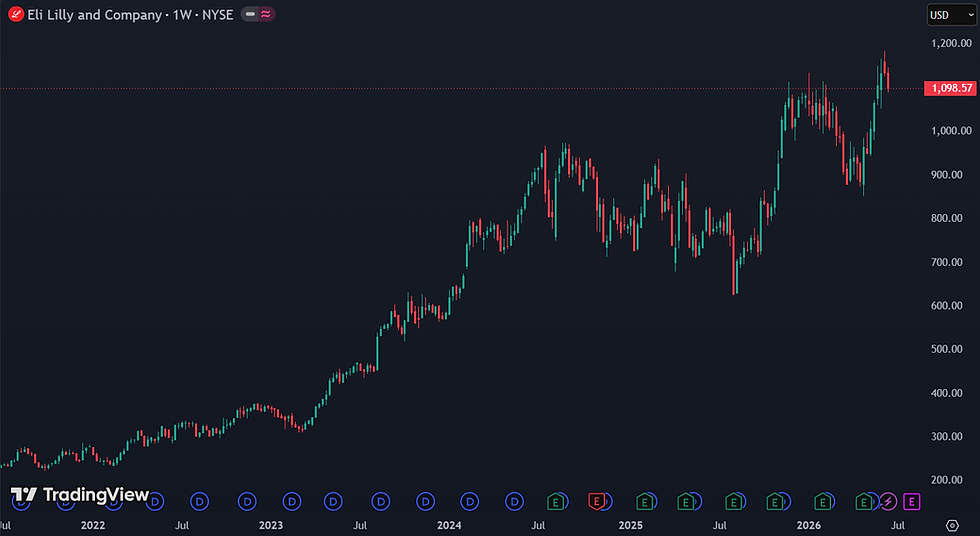The height and width of the screenshot is (536, 980).
Task: Click the magenta square E future earnings marker
Action: pyautogui.click(x=911, y=501)
